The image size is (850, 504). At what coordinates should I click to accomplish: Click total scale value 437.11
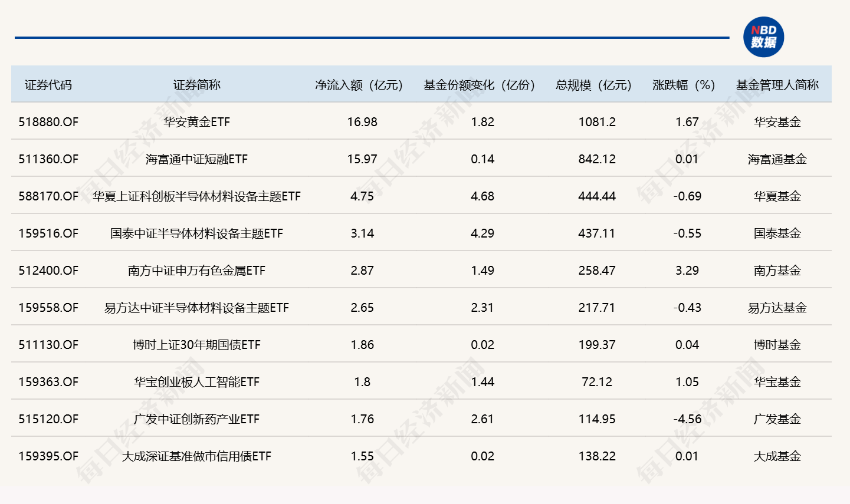pyautogui.click(x=597, y=233)
